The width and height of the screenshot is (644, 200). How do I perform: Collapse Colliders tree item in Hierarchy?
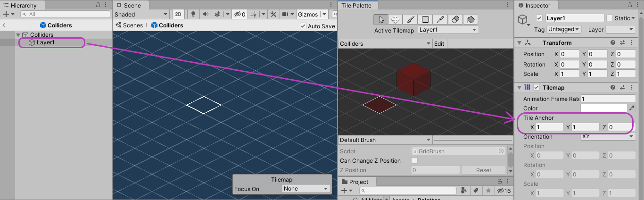19,35
